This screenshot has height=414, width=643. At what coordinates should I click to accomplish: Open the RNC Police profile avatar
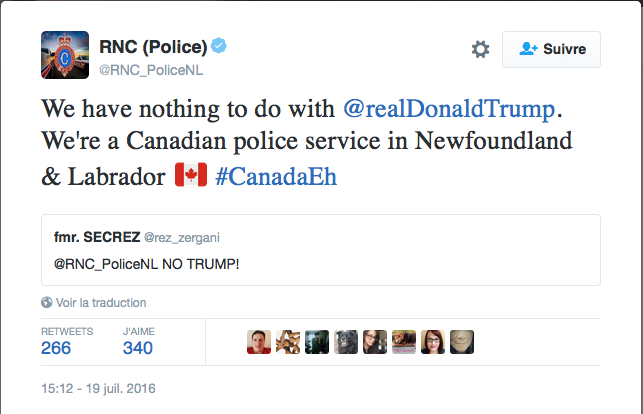(x=64, y=55)
